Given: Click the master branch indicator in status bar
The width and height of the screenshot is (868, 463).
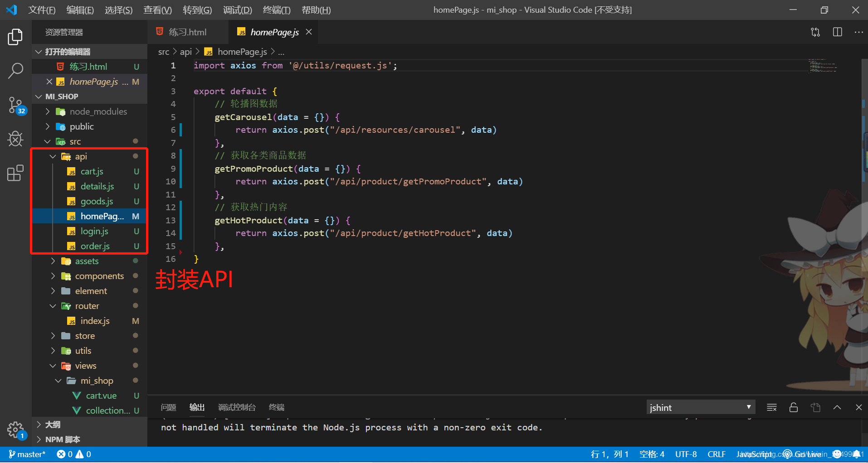Looking at the screenshot, I should [x=27, y=454].
